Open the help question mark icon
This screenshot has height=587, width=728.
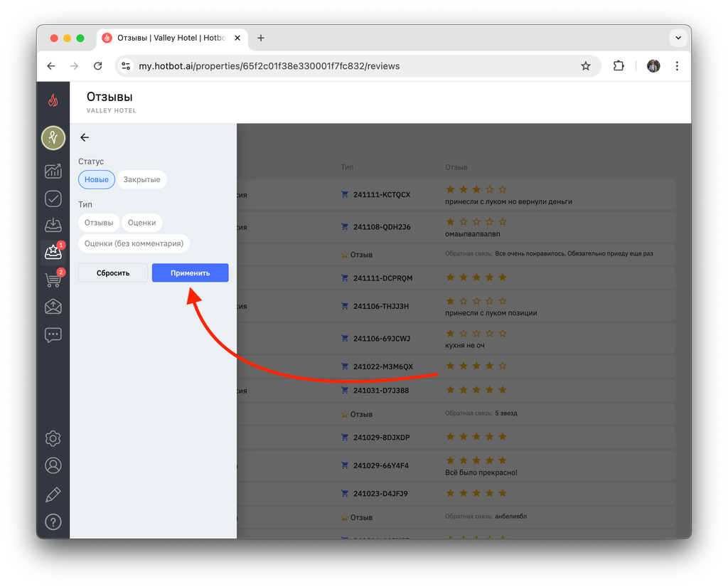point(53,522)
